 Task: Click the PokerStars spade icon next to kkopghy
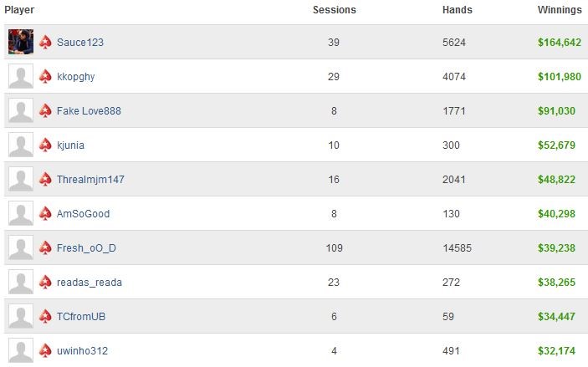(x=45, y=76)
